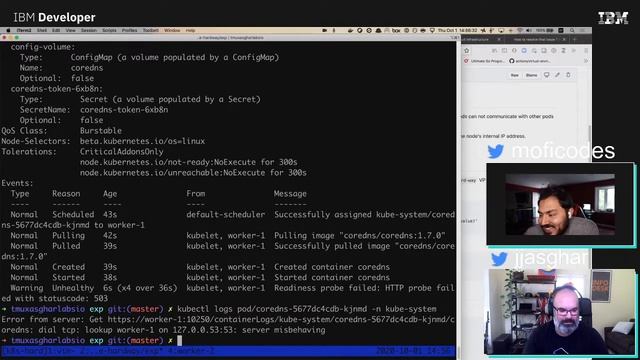
Task: Click the Raw button on GitHub file
Action: point(514,75)
